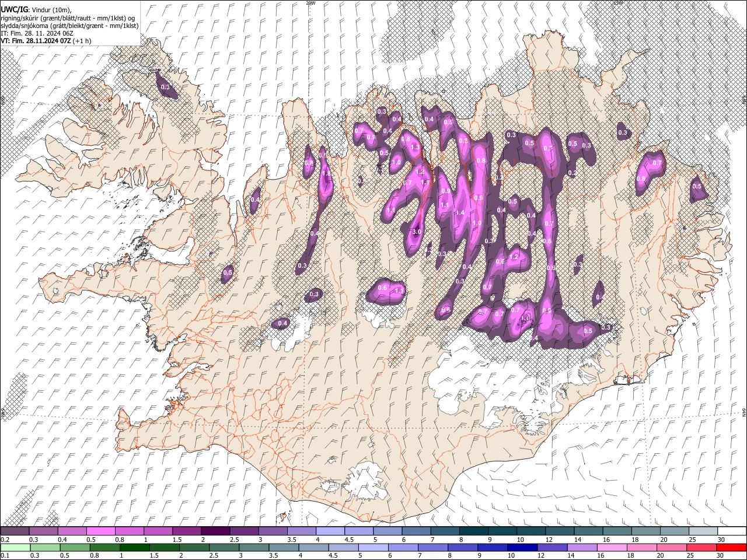This screenshot has width=747, height=560.
Task: Select the upper legend swatch between 3 and 3.5
Action: (273, 531)
